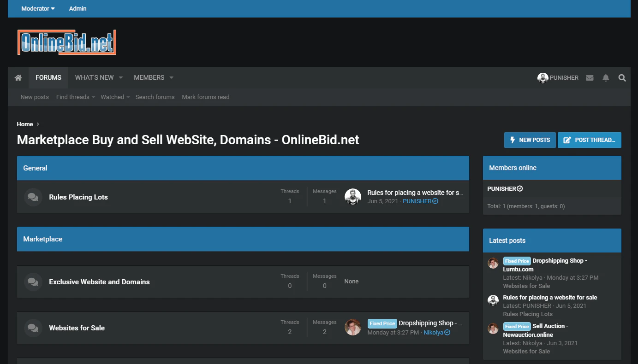Click Mark forums read
This screenshot has width=638, height=364.
(206, 97)
